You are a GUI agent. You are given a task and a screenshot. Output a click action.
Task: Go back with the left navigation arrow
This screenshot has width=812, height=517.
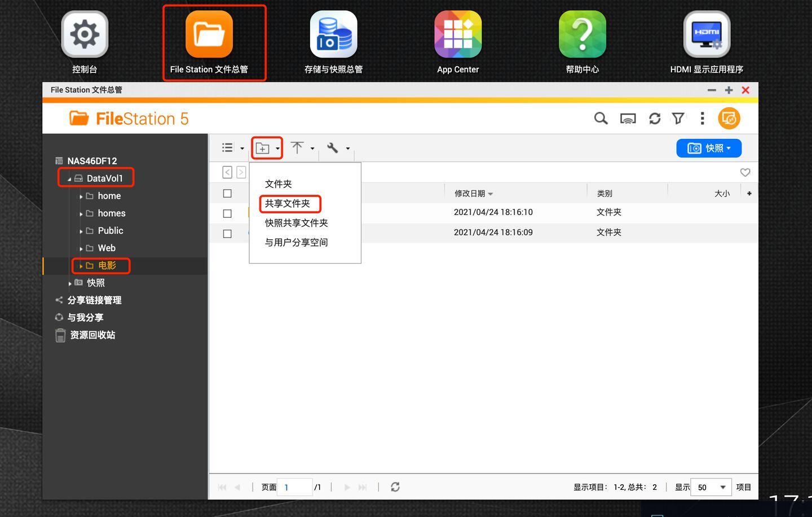pos(227,172)
